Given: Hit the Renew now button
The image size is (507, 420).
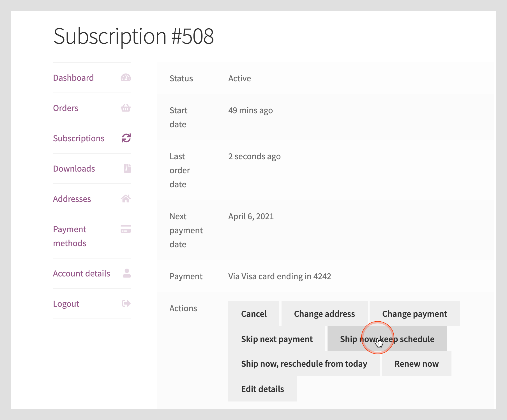Looking at the screenshot, I should [416, 364].
